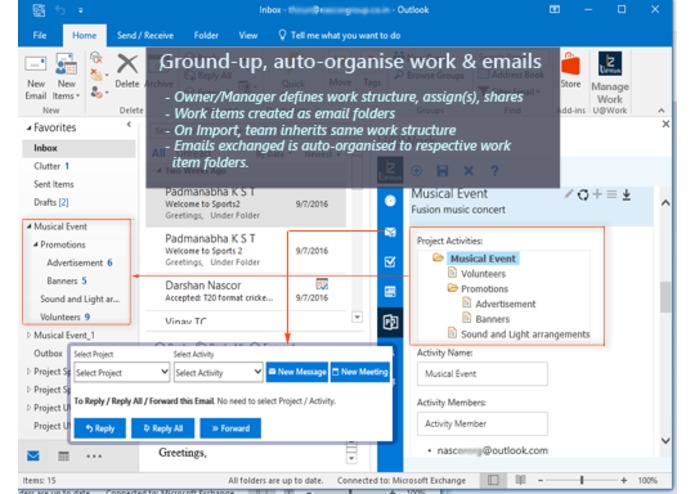This screenshot has height=494, width=695.
Task: Click the save disk icon in U@Work pane
Action: pyautogui.click(x=442, y=171)
